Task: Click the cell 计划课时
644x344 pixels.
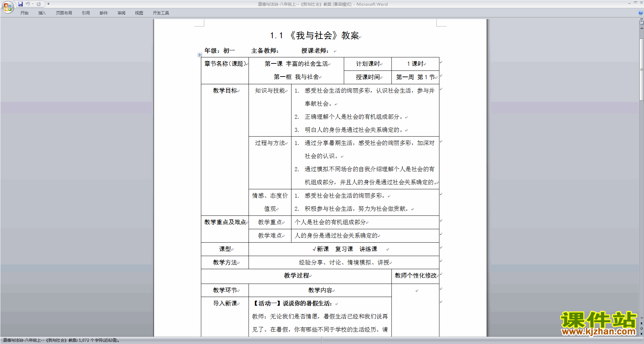Action: tap(368, 64)
